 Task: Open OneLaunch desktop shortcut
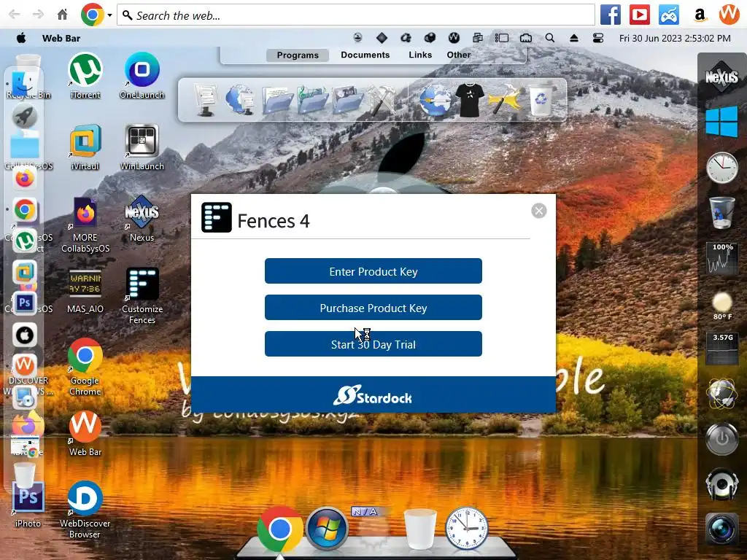click(142, 76)
